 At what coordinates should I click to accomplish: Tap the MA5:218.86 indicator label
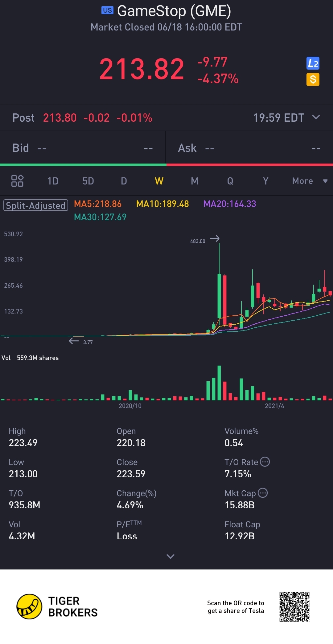click(x=98, y=204)
